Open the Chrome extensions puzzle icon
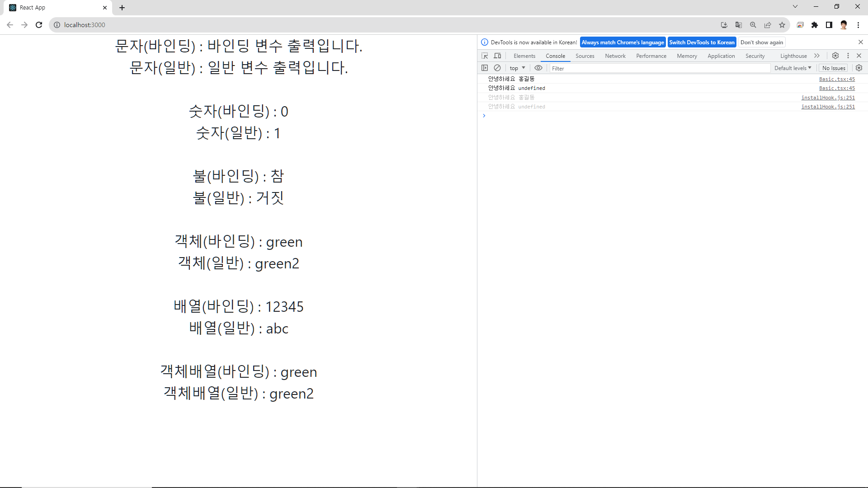 pos(815,25)
